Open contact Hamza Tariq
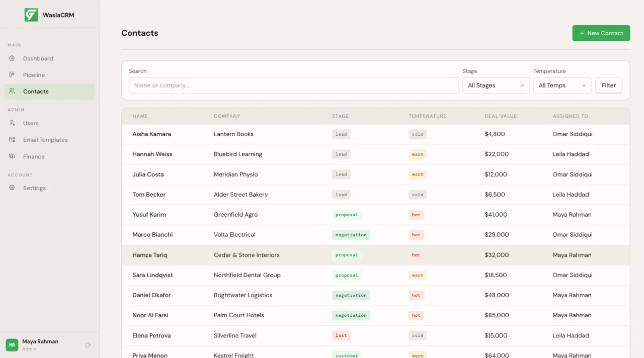This screenshot has height=358, width=644. click(149, 255)
